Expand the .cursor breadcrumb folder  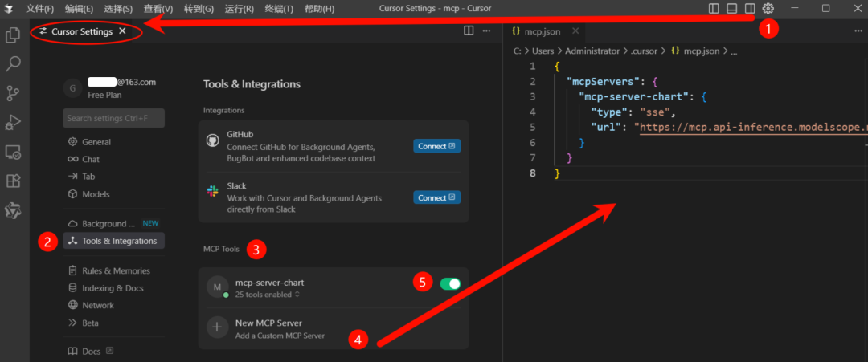645,51
